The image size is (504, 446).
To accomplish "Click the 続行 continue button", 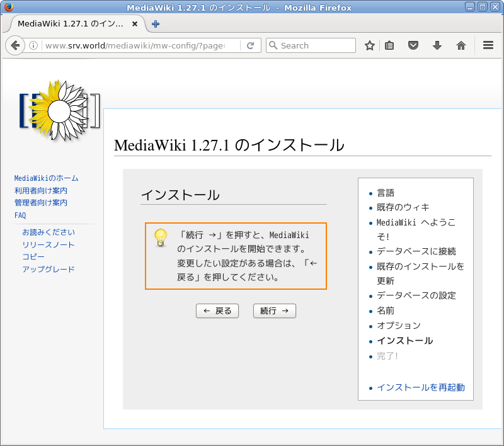I will [x=275, y=311].
